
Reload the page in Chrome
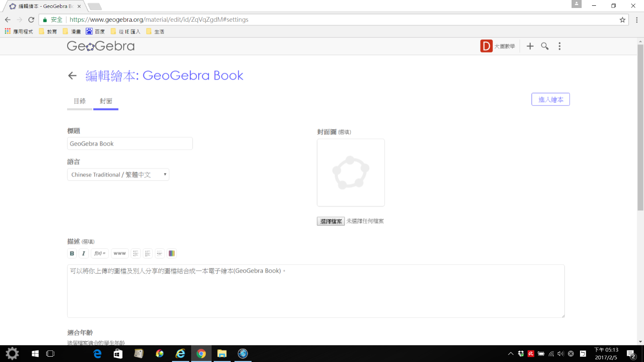tap(31, 20)
